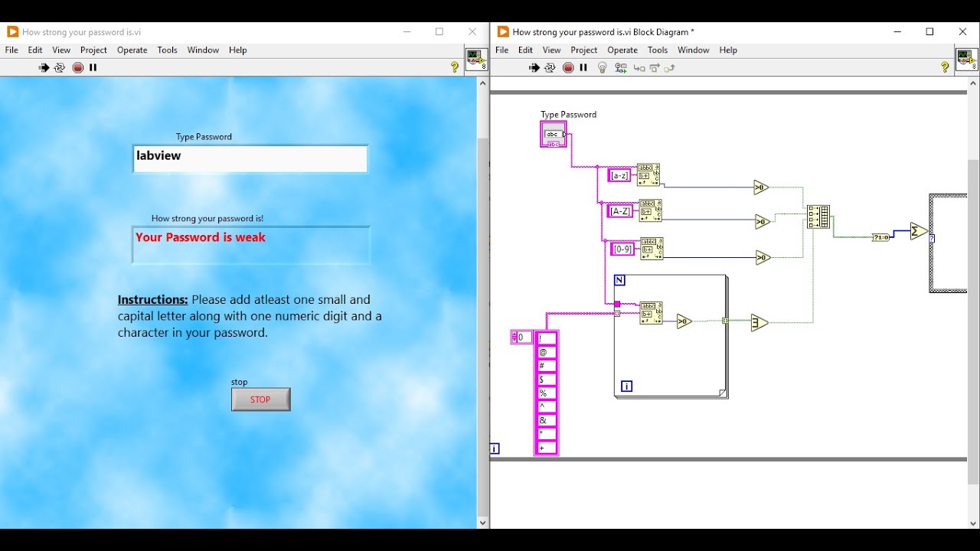Select the '@' array element
980x551 pixels.
coord(547,352)
